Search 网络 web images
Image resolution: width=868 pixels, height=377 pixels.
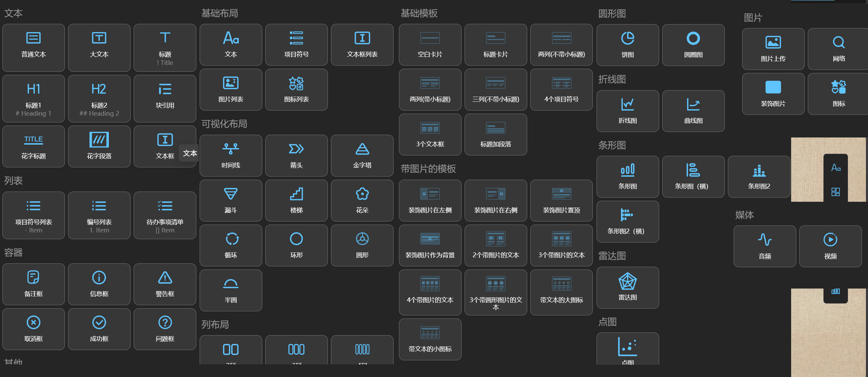pos(838,49)
